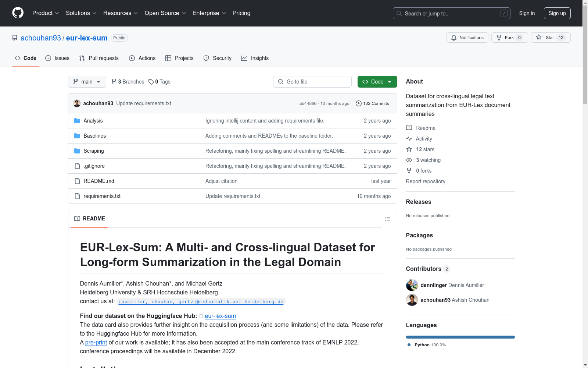
Task: View the 0 Tags list
Action: [159, 82]
